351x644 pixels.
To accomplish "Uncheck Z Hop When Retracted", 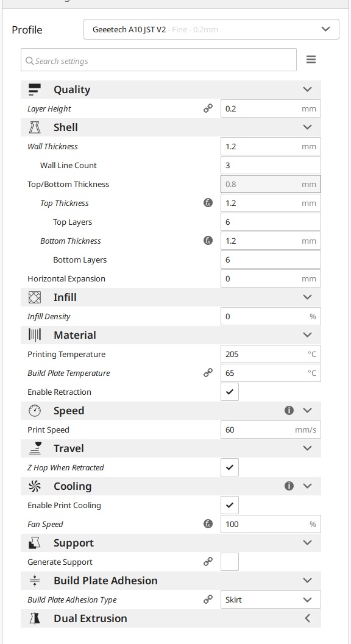I will point(230,467).
